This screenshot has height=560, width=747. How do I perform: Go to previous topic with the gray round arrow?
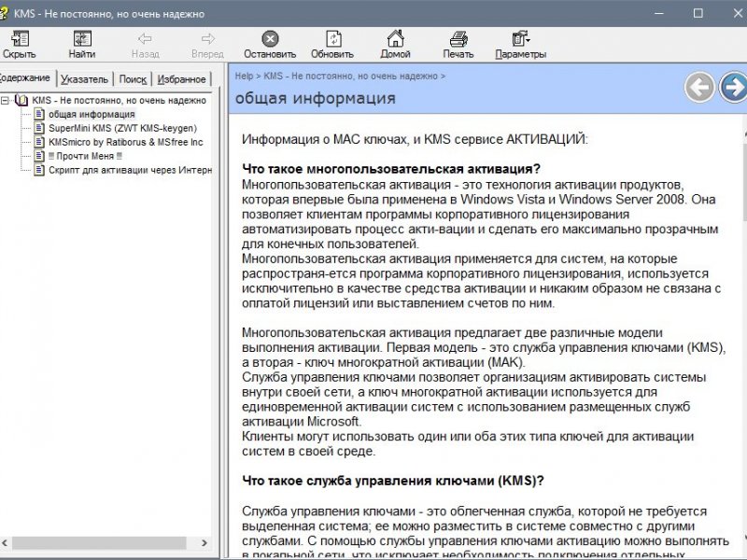(699, 87)
